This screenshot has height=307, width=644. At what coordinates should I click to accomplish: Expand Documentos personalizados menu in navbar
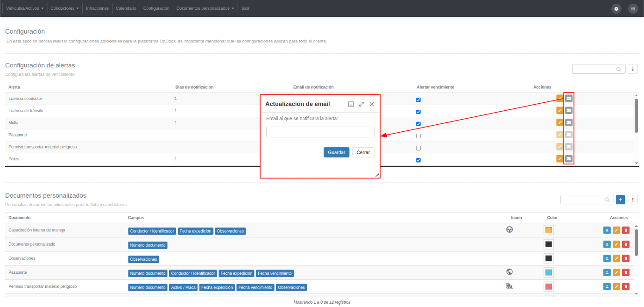205,8
